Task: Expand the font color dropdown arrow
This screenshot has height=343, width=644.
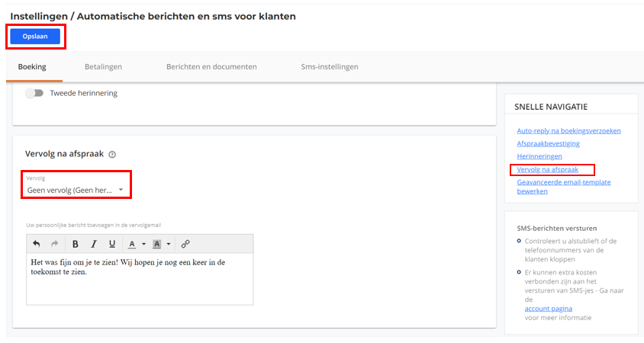Action: pyautogui.click(x=143, y=244)
